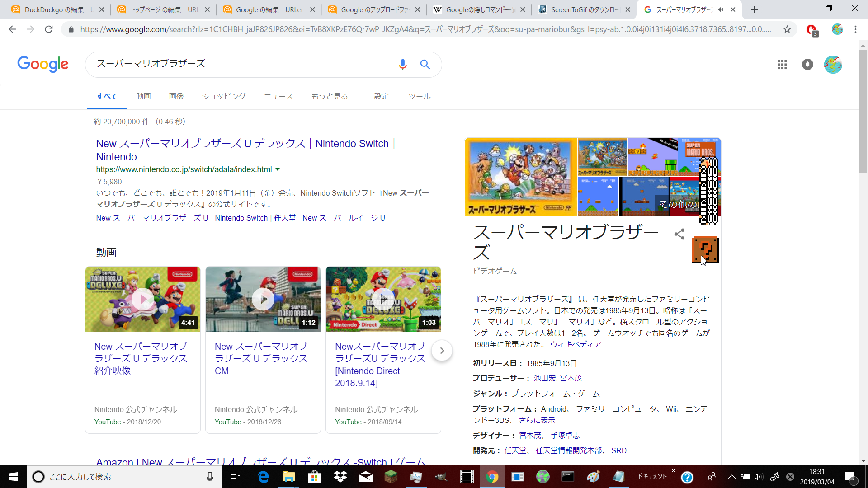868x488 pixels.
Task: Click the magnifier search button
Action: coord(425,65)
